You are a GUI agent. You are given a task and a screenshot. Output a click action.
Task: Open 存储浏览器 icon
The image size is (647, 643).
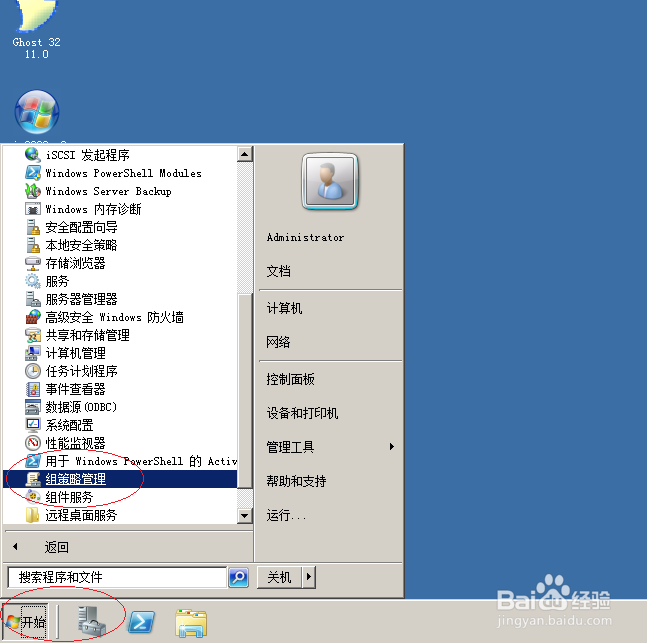pos(33,263)
